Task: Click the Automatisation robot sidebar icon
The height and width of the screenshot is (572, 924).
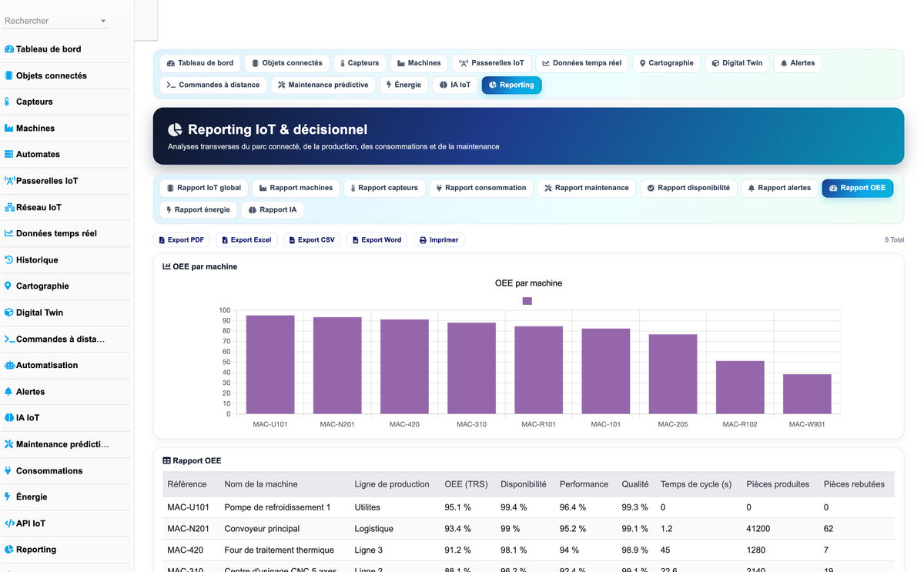Action: pyautogui.click(x=9, y=365)
